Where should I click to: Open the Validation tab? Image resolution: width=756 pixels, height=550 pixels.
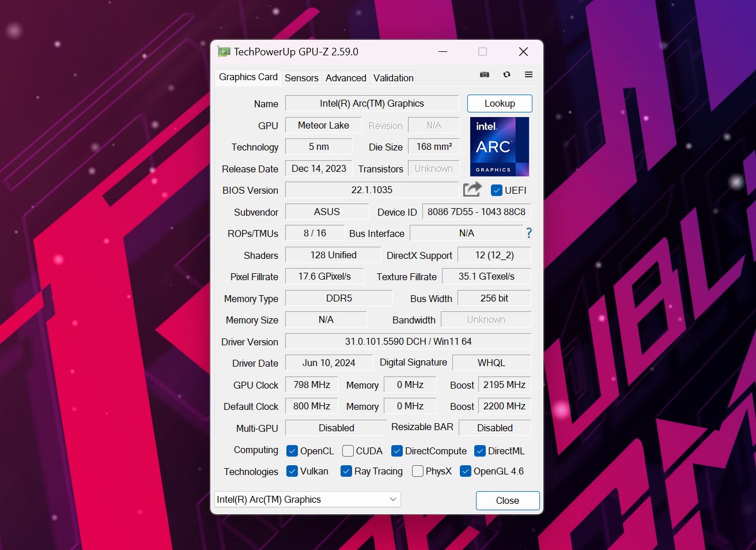click(394, 78)
